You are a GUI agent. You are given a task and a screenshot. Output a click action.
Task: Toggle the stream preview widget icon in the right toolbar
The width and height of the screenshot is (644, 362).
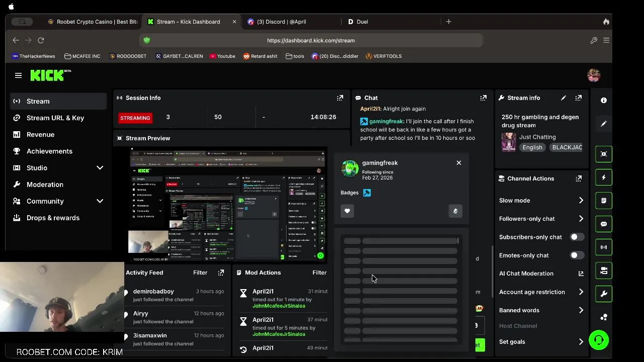coord(604,154)
